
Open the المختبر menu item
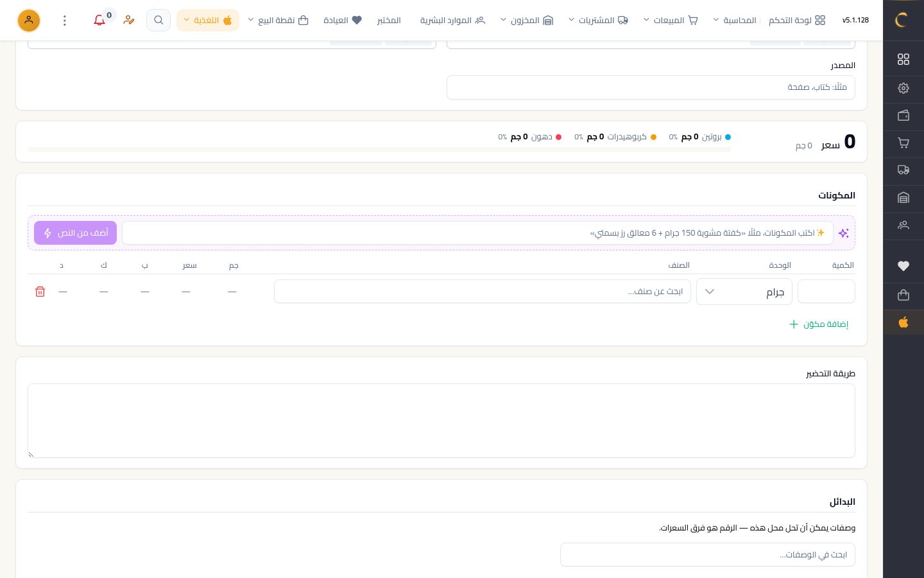[389, 21]
